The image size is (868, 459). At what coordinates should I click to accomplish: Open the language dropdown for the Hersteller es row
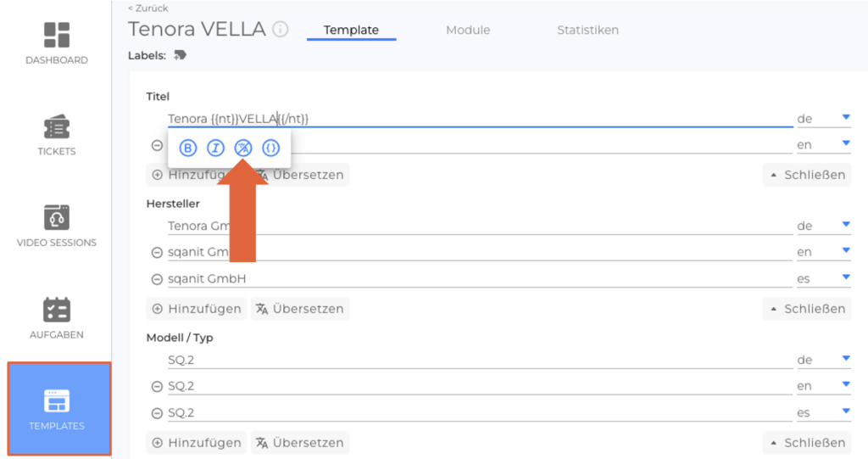click(845, 277)
